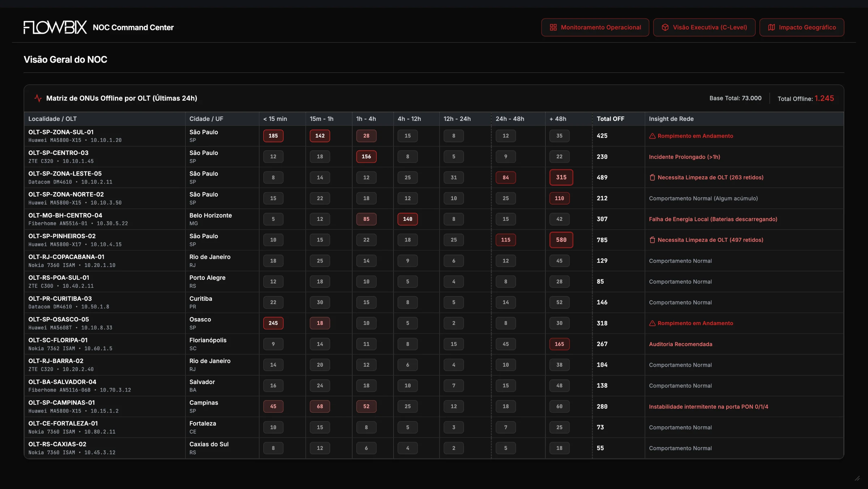Image resolution: width=868 pixels, height=489 pixels.
Task: Click the 'Caxias do Sul' city cell
Action: [209, 444]
